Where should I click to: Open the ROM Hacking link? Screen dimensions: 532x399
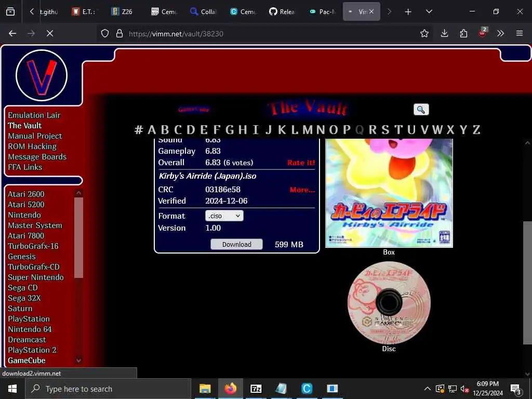(x=32, y=146)
